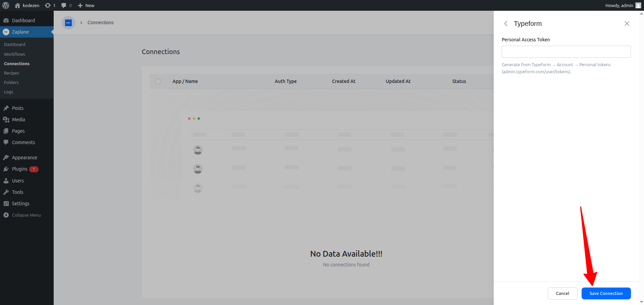Go back from the Typeform panel
The width and height of the screenshot is (644, 305).
point(506,24)
